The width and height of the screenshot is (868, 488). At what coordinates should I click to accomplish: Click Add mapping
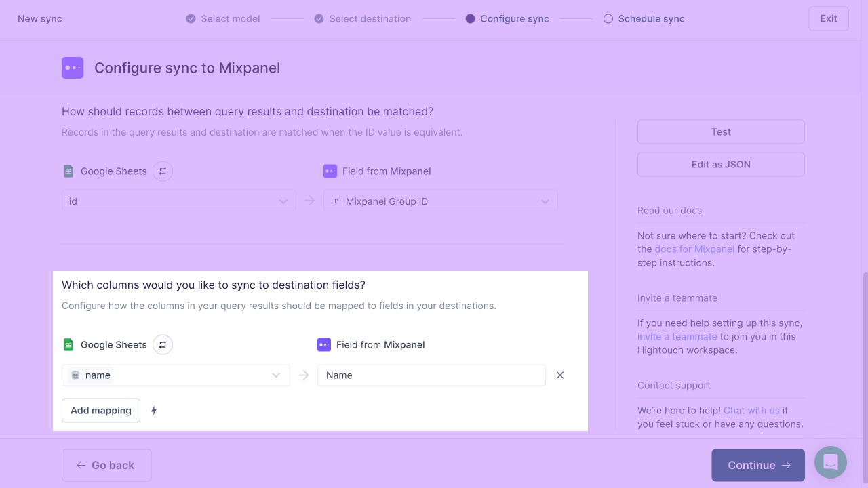[x=101, y=410]
